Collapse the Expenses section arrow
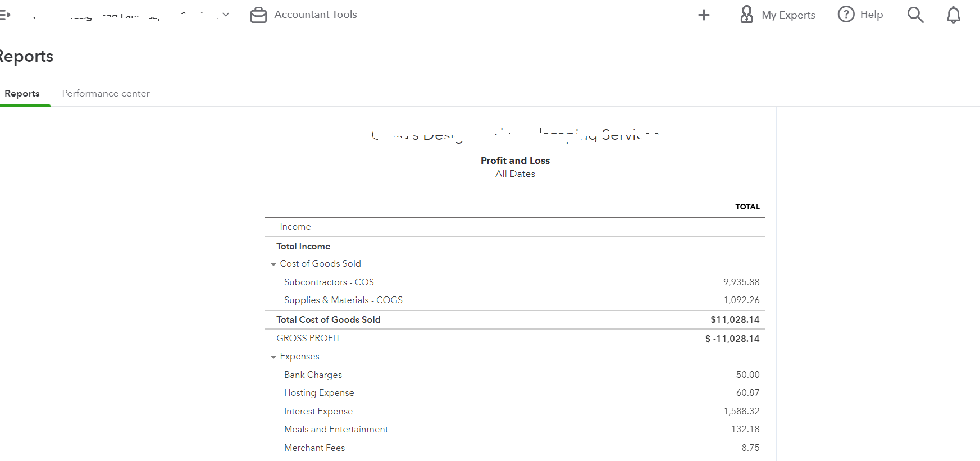Image resolution: width=980 pixels, height=461 pixels. pos(274,357)
